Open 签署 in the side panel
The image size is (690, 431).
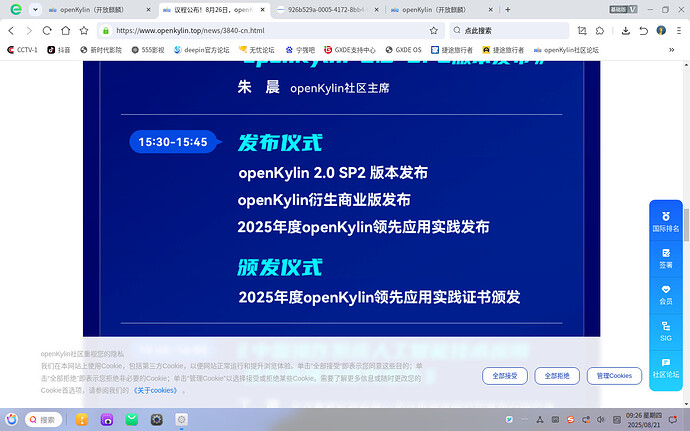click(666, 258)
